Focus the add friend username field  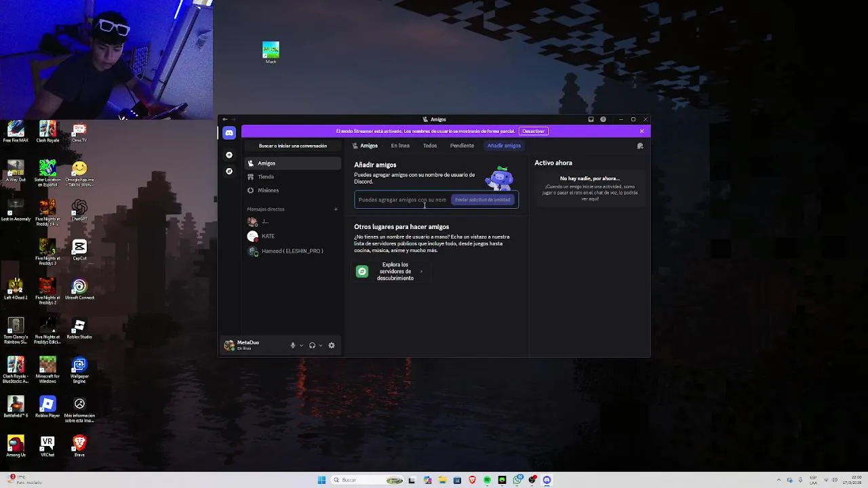point(402,200)
